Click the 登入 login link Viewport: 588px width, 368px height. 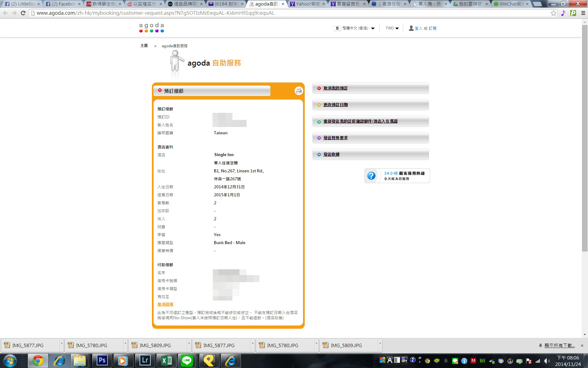[418, 28]
